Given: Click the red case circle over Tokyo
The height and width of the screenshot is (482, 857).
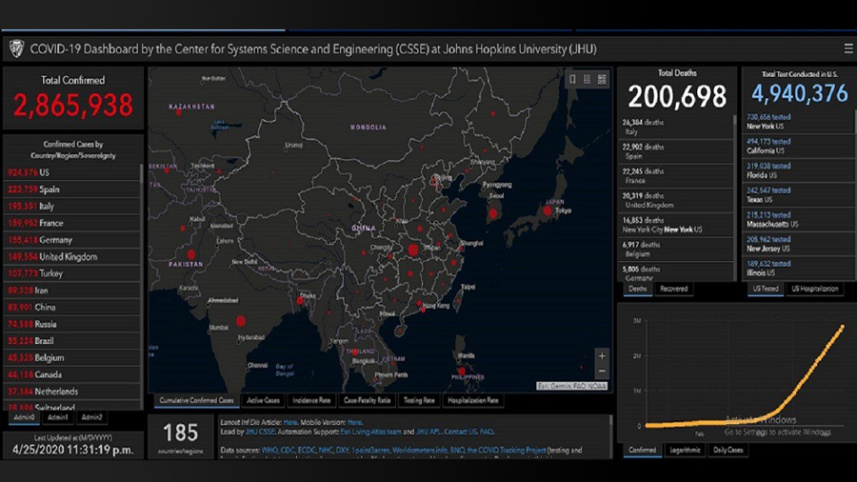Looking at the screenshot, I should tap(547, 211).
